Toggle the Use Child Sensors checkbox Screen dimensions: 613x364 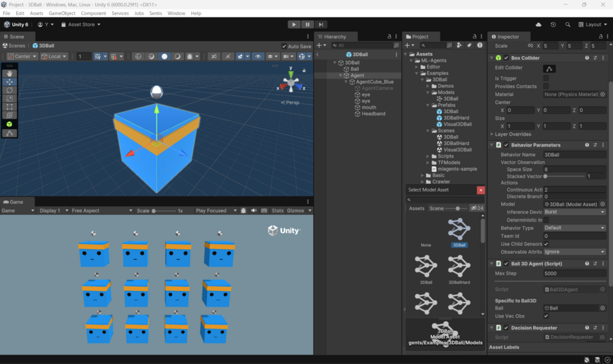coord(546,244)
